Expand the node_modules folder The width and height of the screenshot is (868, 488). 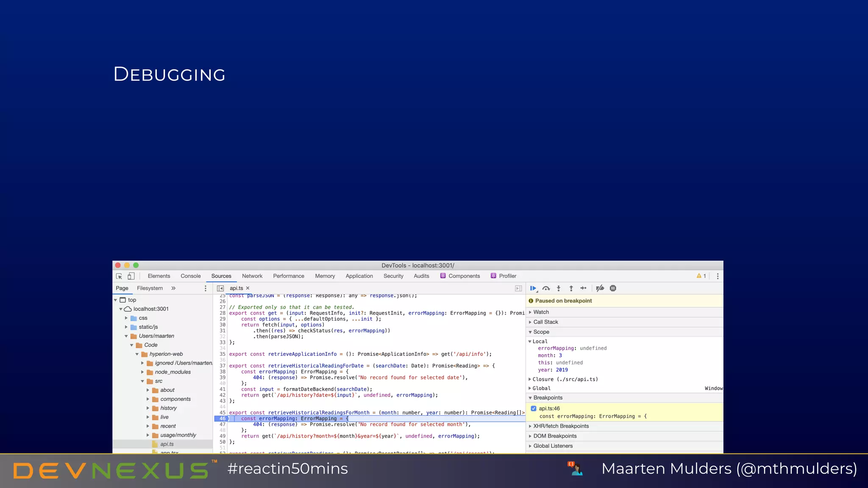142,372
